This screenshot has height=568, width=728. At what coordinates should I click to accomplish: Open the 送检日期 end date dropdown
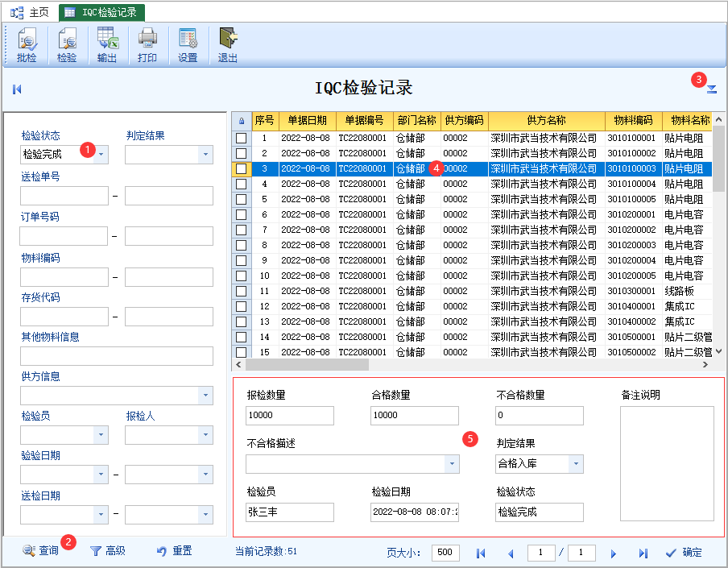(205, 515)
